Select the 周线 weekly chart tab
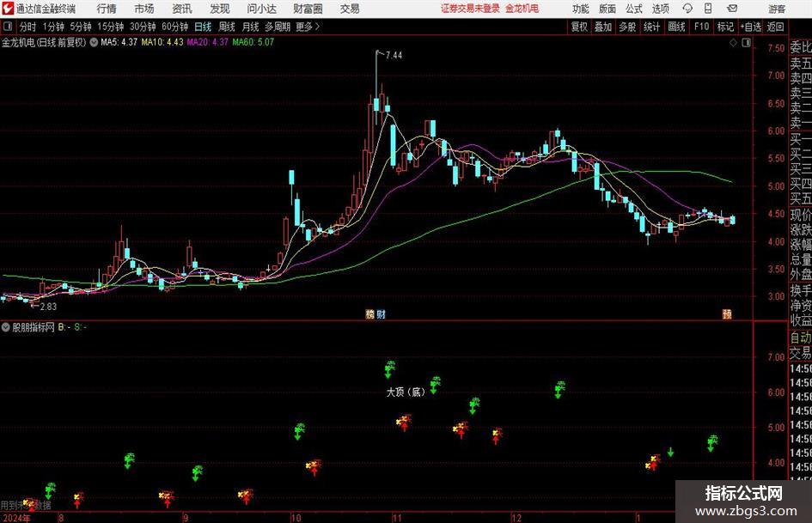This screenshot has height=523, width=812. (227, 27)
